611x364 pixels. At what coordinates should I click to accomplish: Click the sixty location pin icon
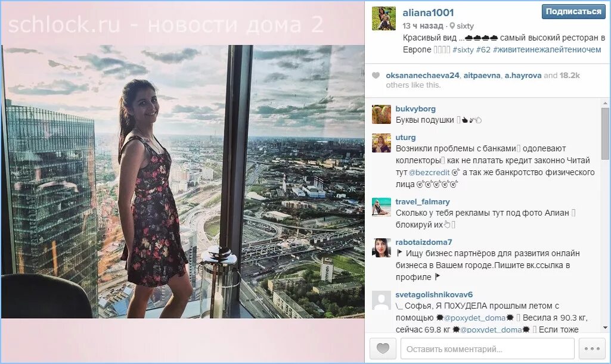click(x=452, y=26)
